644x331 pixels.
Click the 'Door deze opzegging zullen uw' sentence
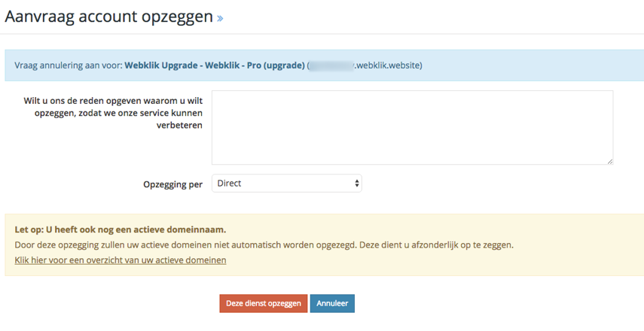[264, 245]
